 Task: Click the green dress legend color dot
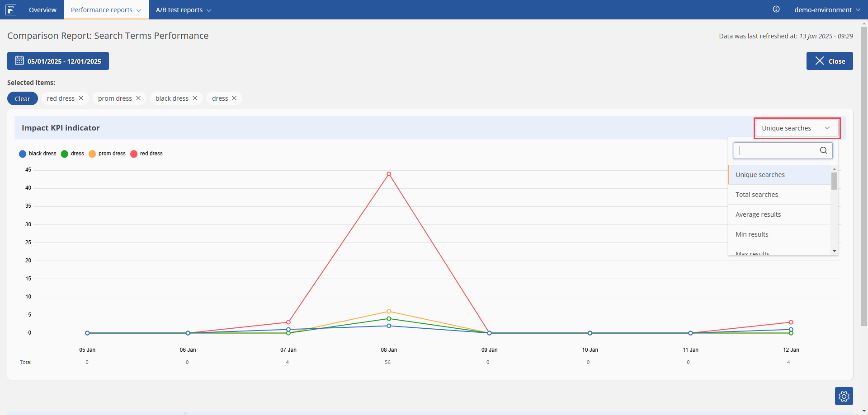(x=65, y=154)
